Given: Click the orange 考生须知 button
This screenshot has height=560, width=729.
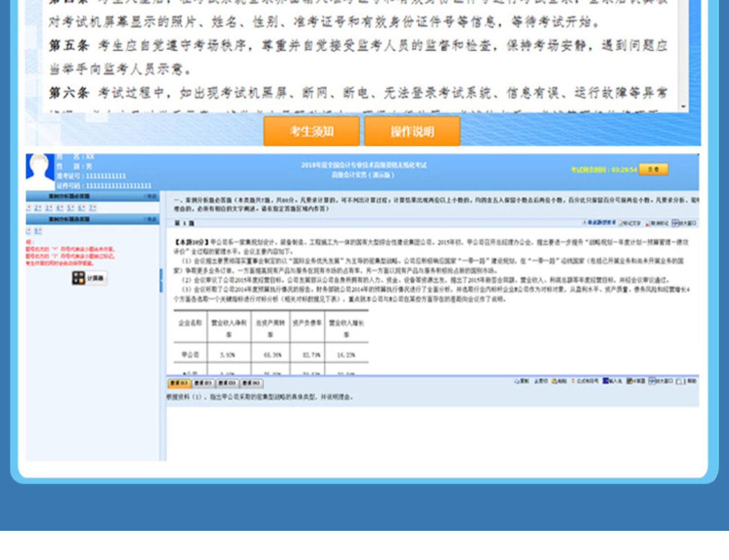Looking at the screenshot, I should 312,131.
